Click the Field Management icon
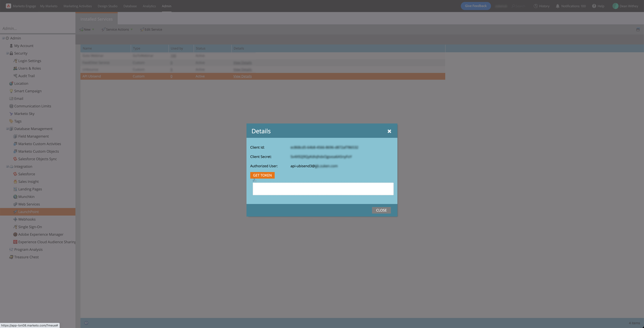Viewport: 644px width, 328px height. [15, 136]
